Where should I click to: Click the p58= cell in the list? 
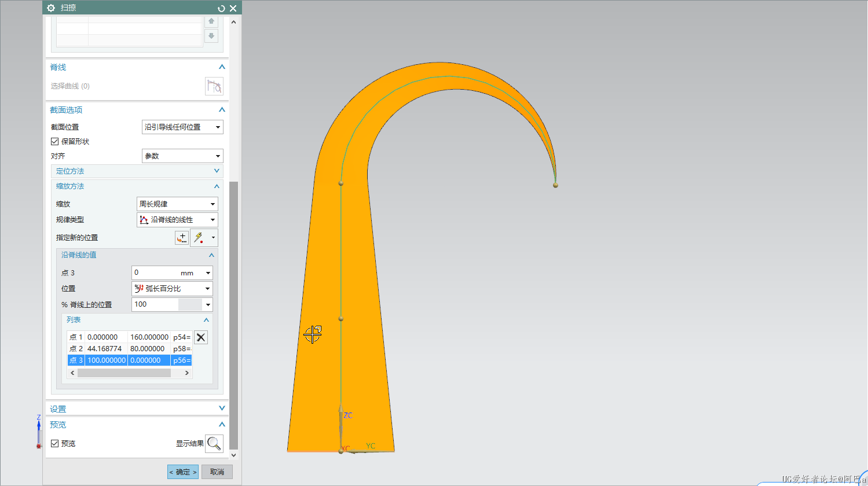[x=182, y=349]
